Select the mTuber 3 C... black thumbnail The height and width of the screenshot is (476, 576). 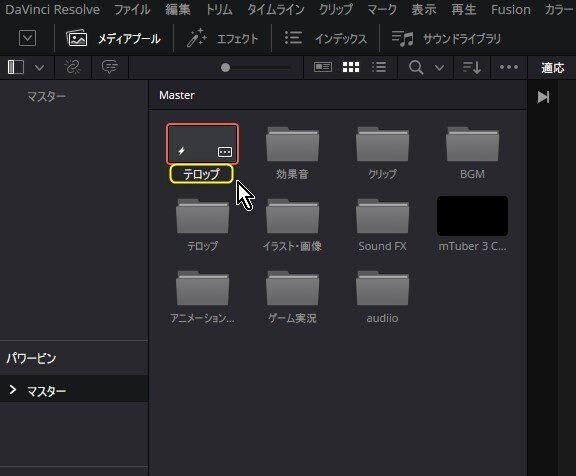(472, 216)
